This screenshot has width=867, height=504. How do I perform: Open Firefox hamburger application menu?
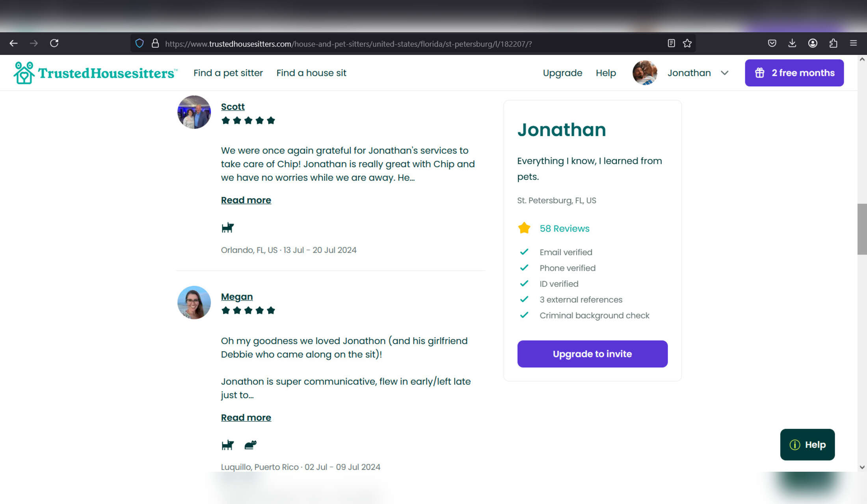[x=853, y=43]
